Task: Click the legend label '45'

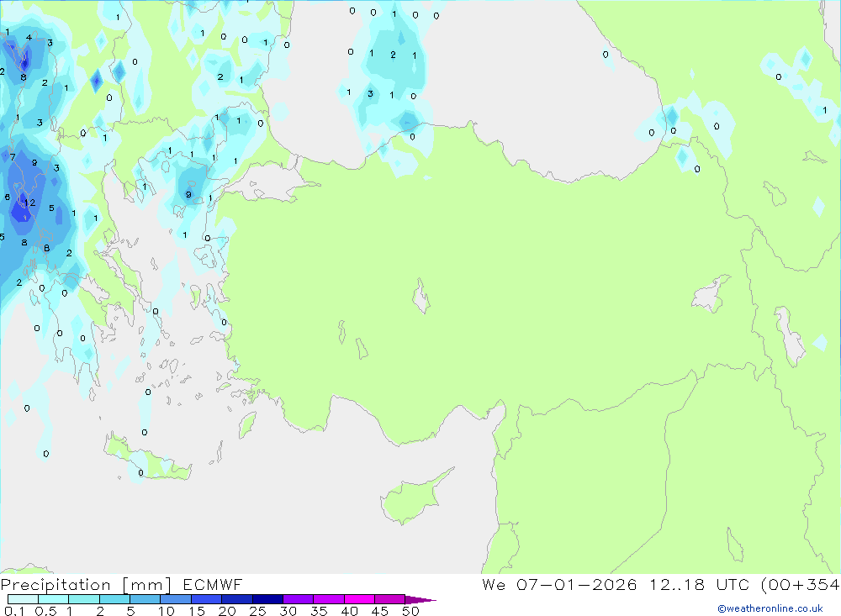Action: click(380, 611)
